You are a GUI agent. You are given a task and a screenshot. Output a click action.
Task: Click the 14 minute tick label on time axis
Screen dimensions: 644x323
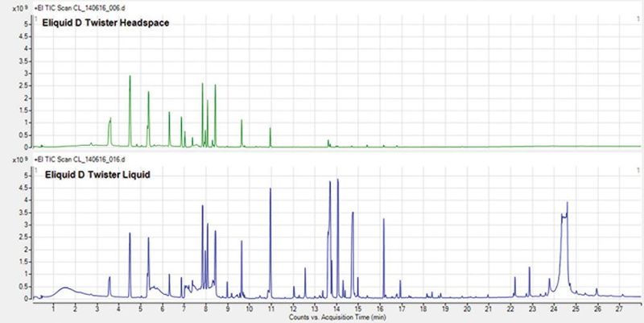tap(336, 308)
